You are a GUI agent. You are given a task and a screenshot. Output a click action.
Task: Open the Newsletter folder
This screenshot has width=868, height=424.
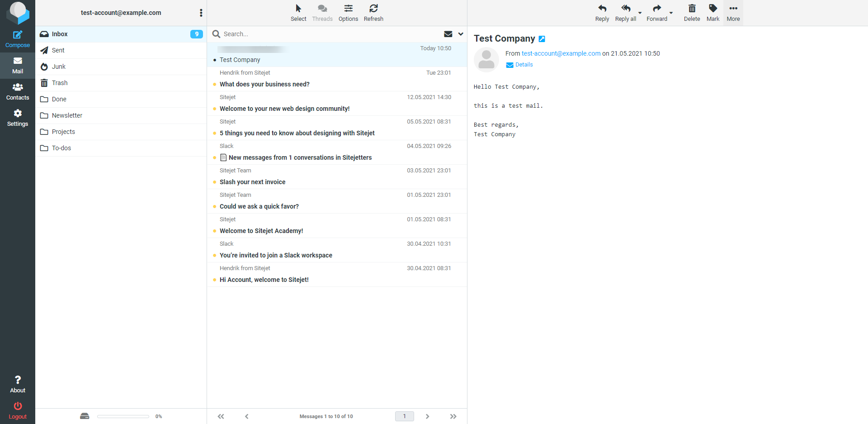pyautogui.click(x=67, y=115)
